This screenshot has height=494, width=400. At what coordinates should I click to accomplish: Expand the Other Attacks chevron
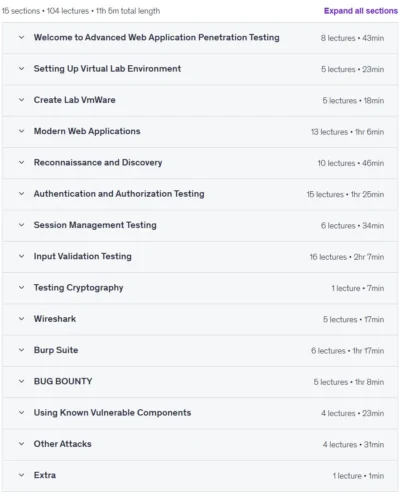point(21,444)
